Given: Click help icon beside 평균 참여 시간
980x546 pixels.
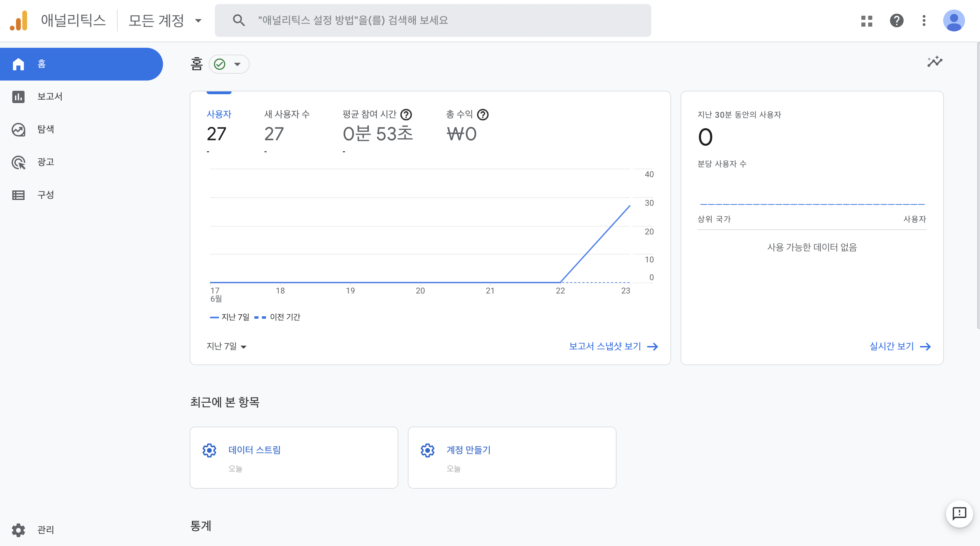Looking at the screenshot, I should tap(406, 115).
